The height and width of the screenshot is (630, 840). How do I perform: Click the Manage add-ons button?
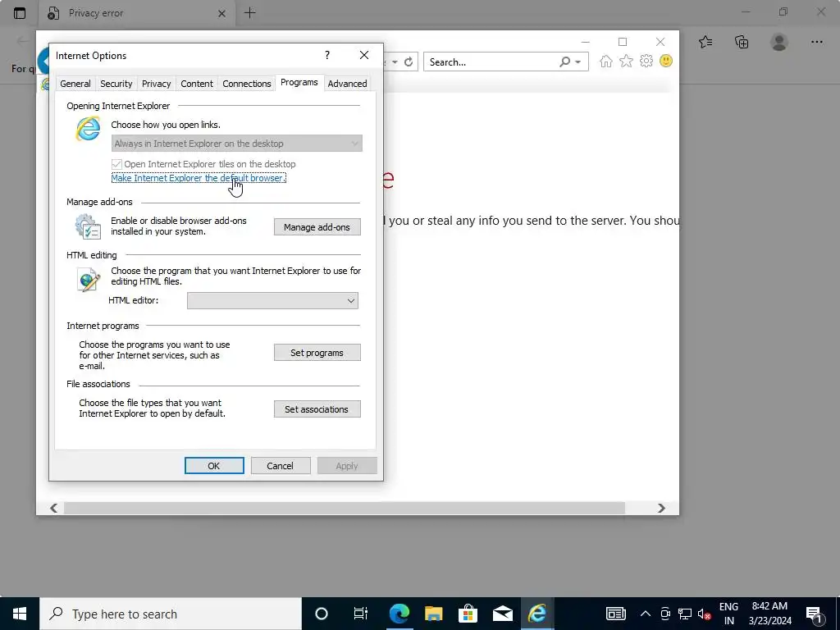pos(317,227)
